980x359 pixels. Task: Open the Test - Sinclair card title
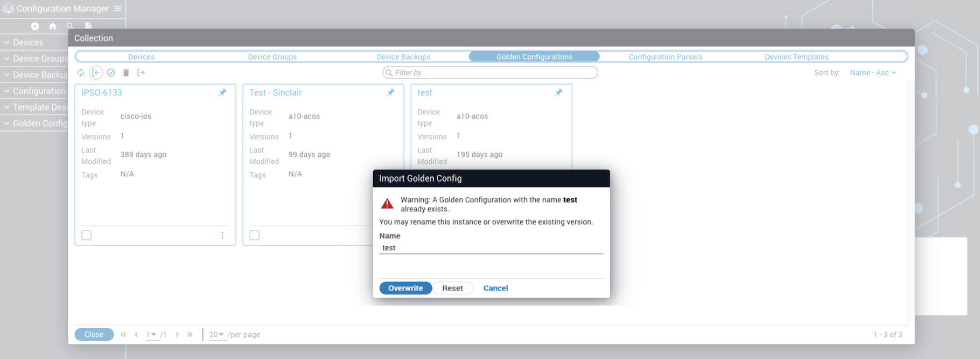(x=276, y=93)
